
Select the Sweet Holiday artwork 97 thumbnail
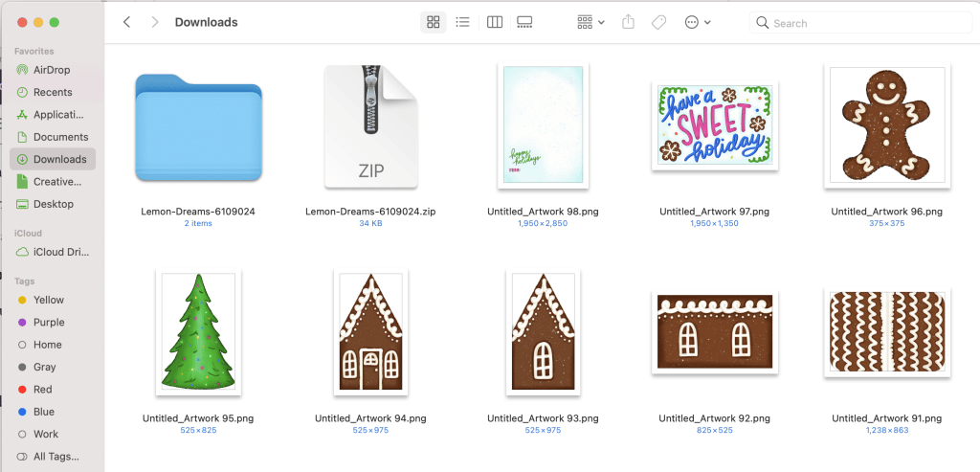click(714, 125)
